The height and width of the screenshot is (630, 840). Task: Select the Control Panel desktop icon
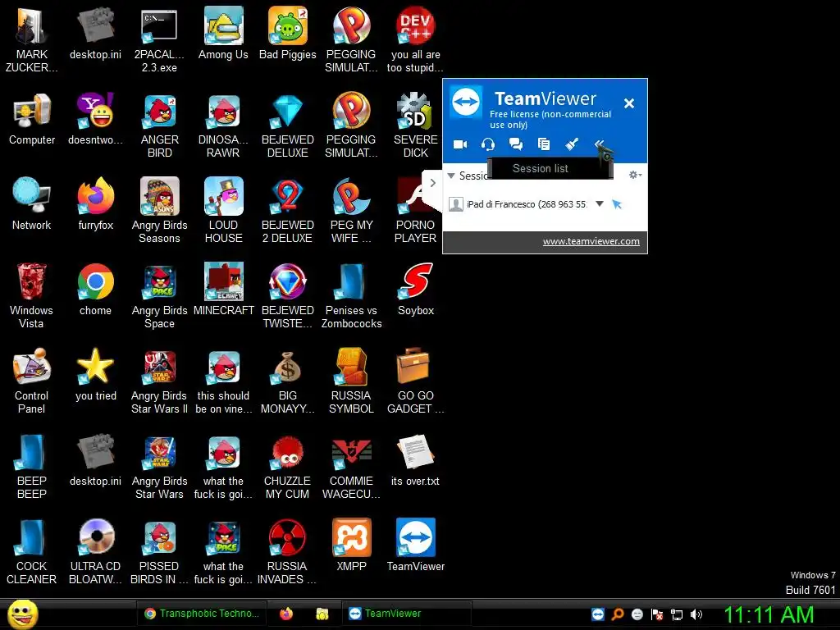32,381
